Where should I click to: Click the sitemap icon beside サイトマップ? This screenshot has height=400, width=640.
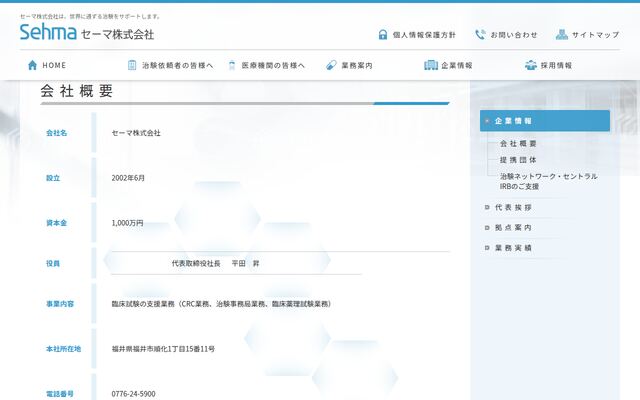[x=562, y=35]
